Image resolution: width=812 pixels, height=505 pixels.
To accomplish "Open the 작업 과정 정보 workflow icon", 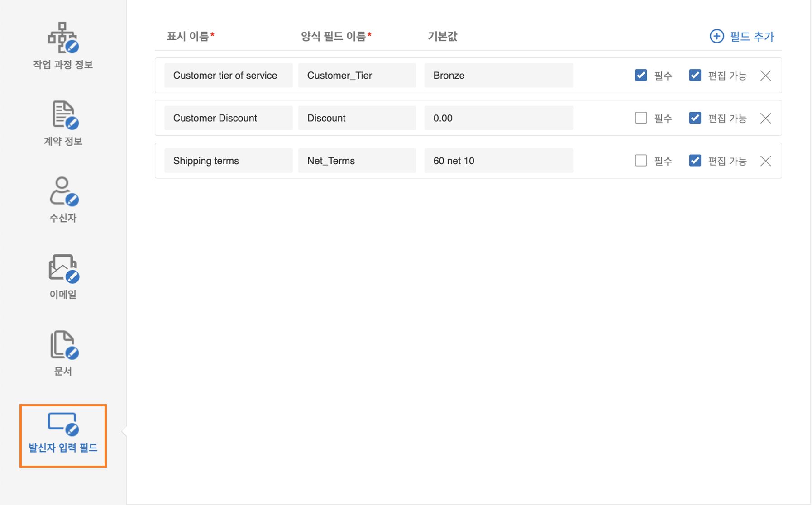I will coord(63,38).
